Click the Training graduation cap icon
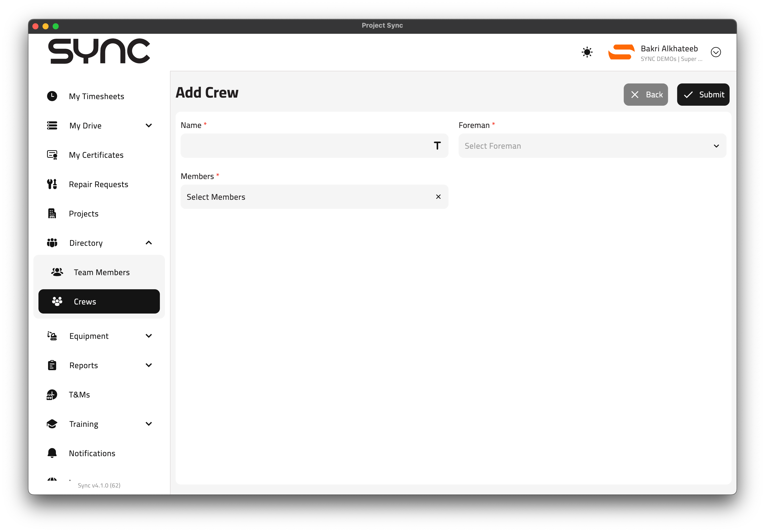The width and height of the screenshot is (765, 532). (52, 424)
